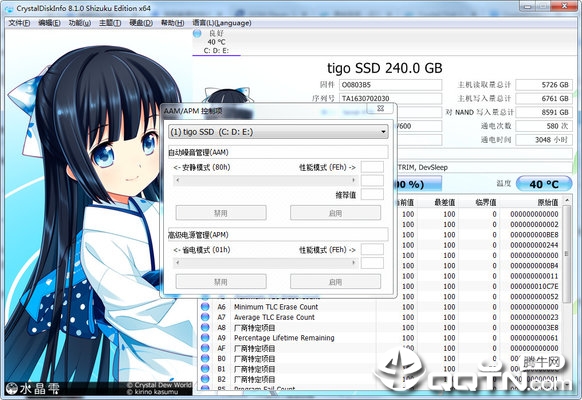The width and height of the screenshot is (582, 400).
Task: Select the C: D: E: disk tab
Action: pyautogui.click(x=216, y=42)
